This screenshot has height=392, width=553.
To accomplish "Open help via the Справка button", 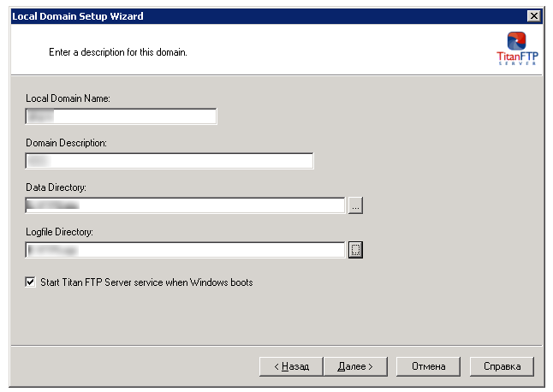I will [502, 366].
